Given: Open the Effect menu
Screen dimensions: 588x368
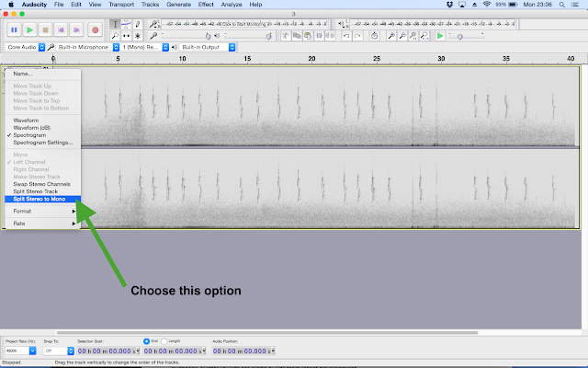Looking at the screenshot, I should tap(206, 5).
